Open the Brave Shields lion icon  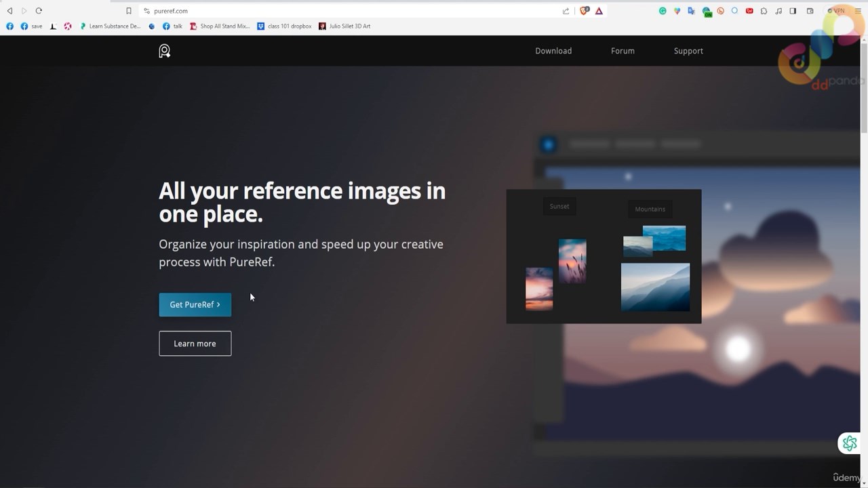(x=585, y=11)
